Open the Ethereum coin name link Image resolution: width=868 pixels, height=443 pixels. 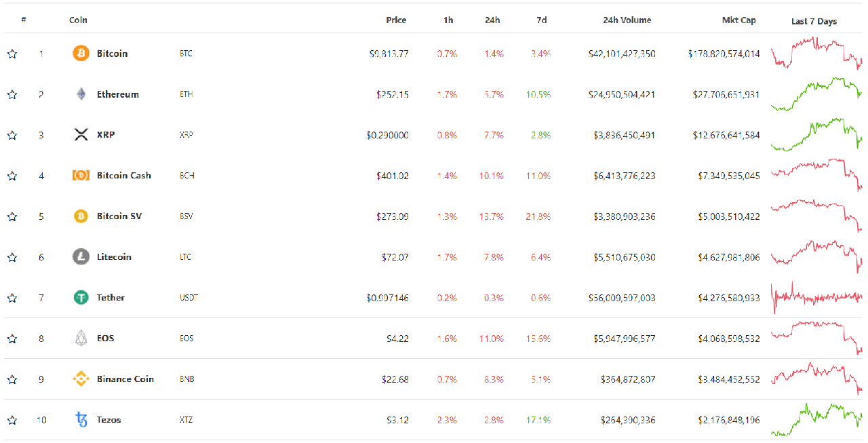click(118, 94)
